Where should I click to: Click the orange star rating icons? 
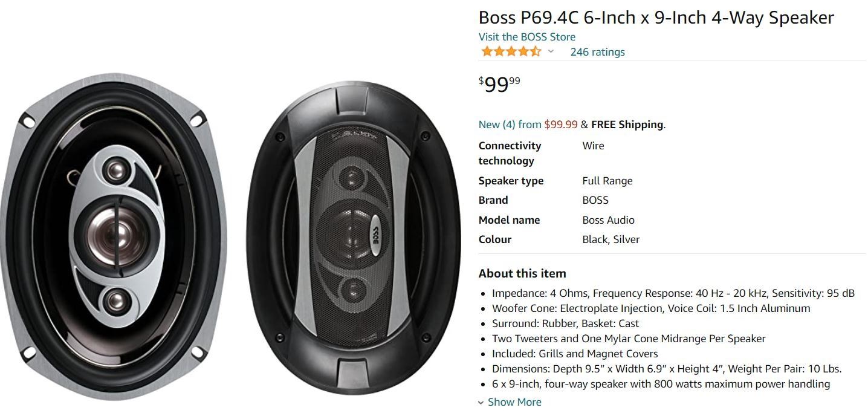point(511,51)
